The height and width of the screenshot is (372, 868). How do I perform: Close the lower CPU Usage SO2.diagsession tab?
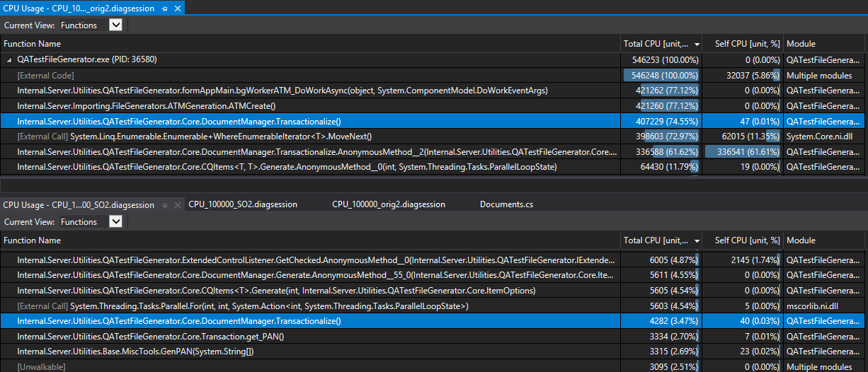176,205
